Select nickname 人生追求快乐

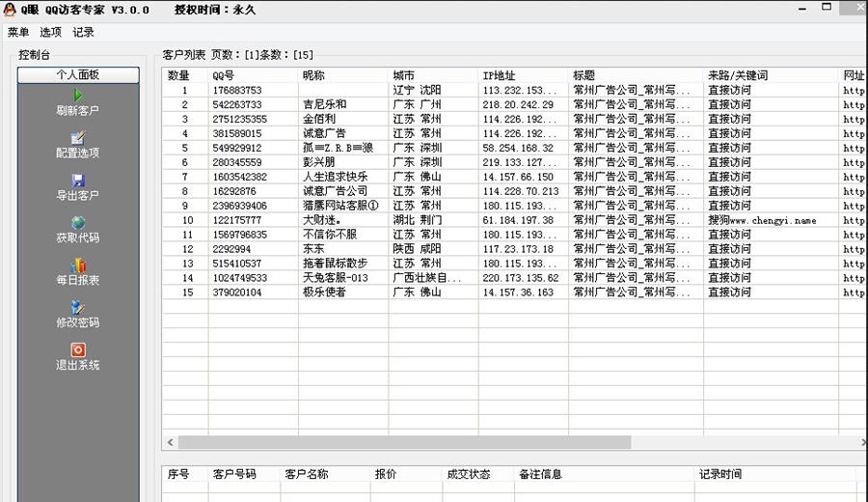pos(335,177)
